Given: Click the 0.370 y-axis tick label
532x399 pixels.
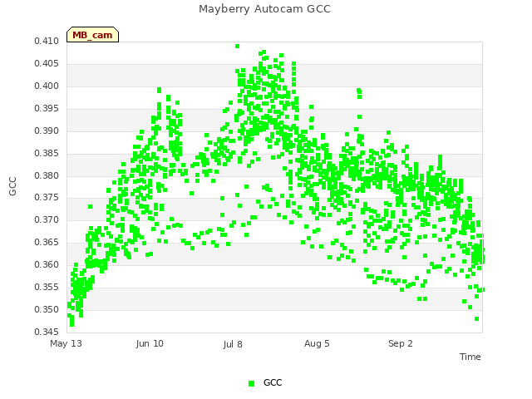Looking at the screenshot, I should coord(47,219).
